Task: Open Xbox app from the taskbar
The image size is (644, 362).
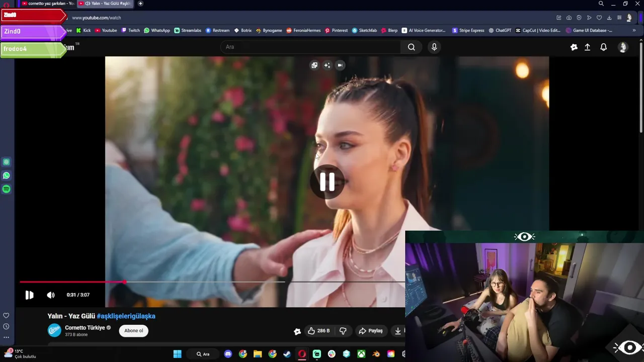Action: 361,354
